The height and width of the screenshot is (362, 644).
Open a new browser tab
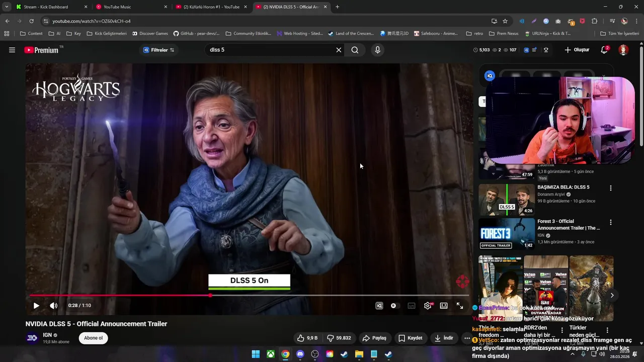(337, 7)
